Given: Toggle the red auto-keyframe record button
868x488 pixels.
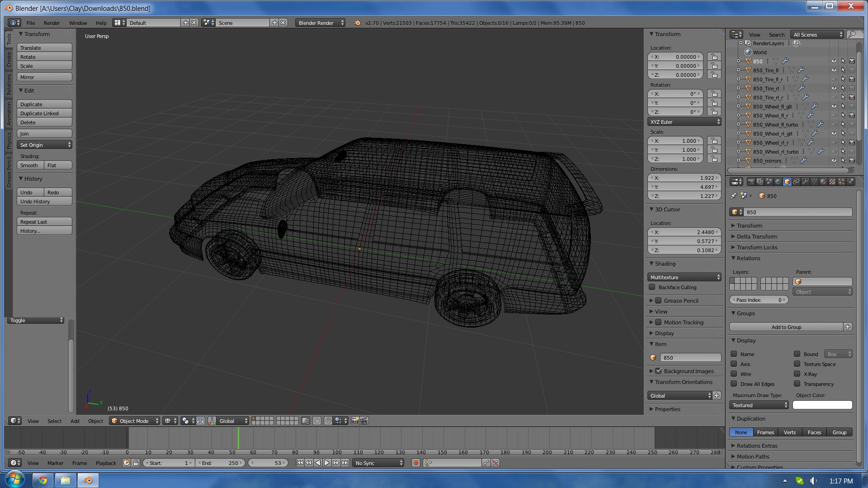Looking at the screenshot, I should click(416, 463).
